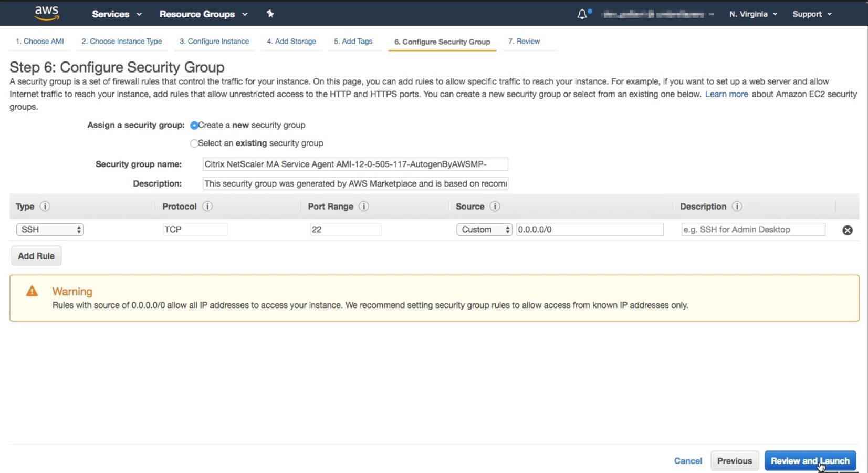Click info icon next to Source column
This screenshot has width=868, height=473.
(495, 207)
